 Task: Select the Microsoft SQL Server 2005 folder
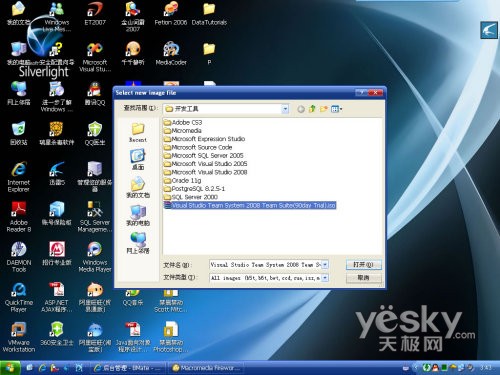[x=204, y=156]
